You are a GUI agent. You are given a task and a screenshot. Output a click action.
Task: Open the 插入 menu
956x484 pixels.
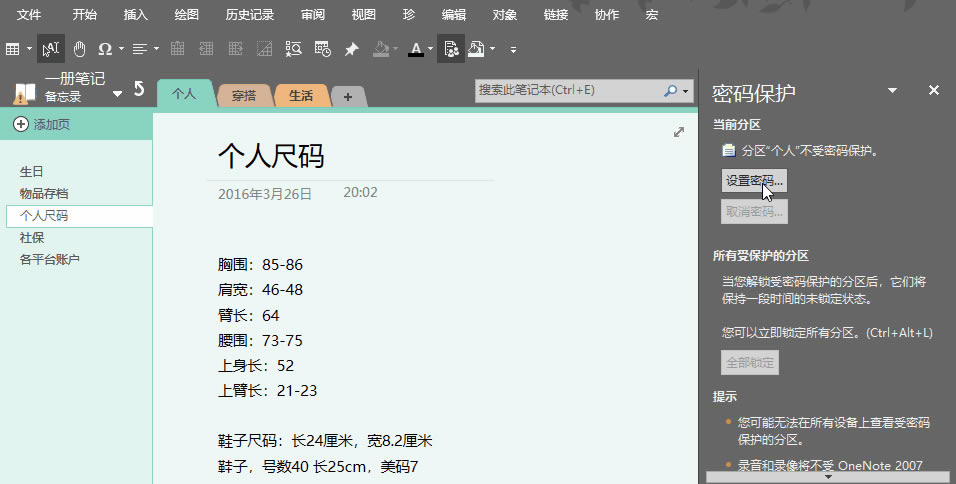tap(135, 15)
